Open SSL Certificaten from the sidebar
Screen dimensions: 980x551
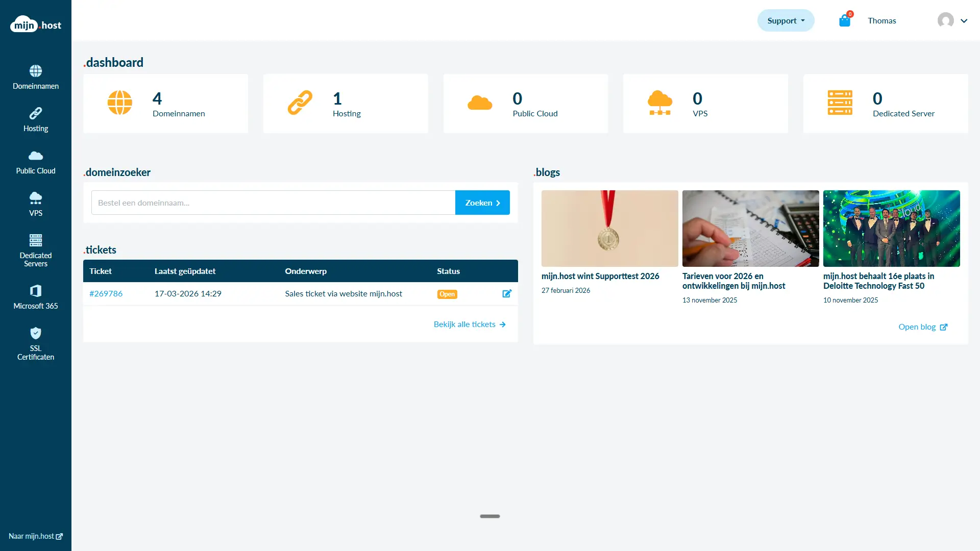(x=35, y=343)
